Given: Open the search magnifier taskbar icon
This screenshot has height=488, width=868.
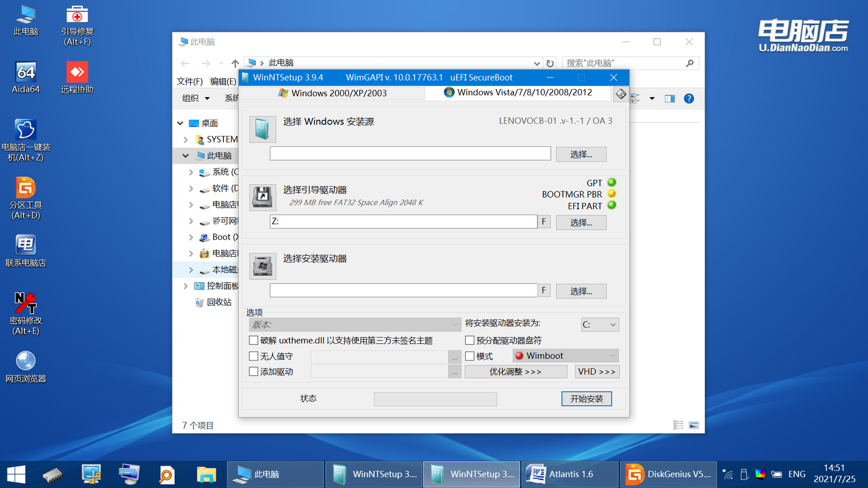Looking at the screenshot, I should tap(167, 475).
